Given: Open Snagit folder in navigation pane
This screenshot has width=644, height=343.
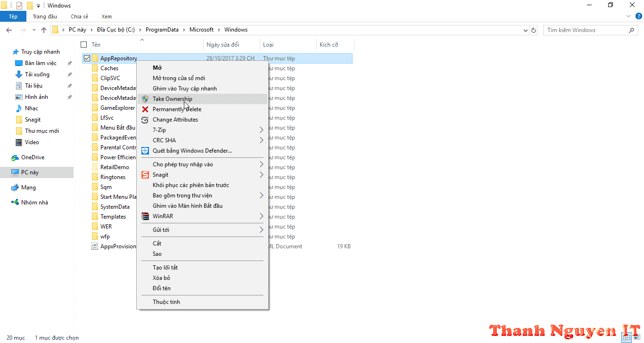Looking at the screenshot, I should 33,120.
